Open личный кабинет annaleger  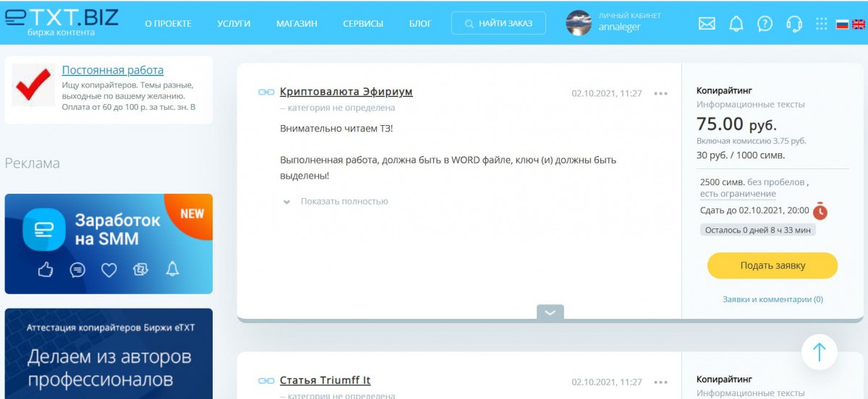pyautogui.click(x=629, y=22)
